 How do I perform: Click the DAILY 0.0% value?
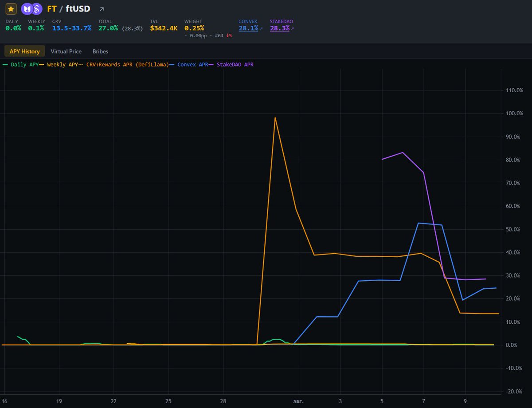click(13, 28)
